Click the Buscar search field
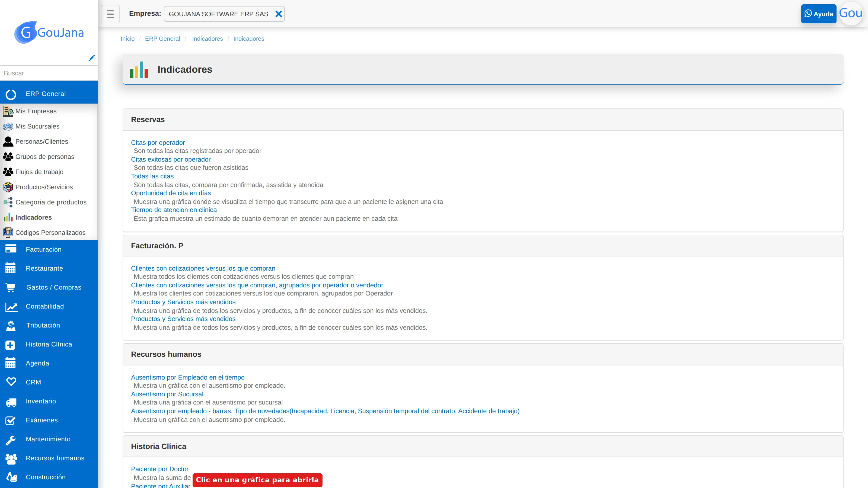This screenshot has width=868, height=488. [x=49, y=73]
